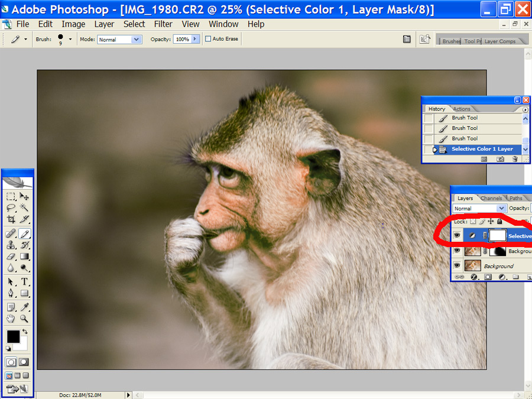Select the Crop tool in toolbox
The height and width of the screenshot is (399, 532).
tap(11, 219)
